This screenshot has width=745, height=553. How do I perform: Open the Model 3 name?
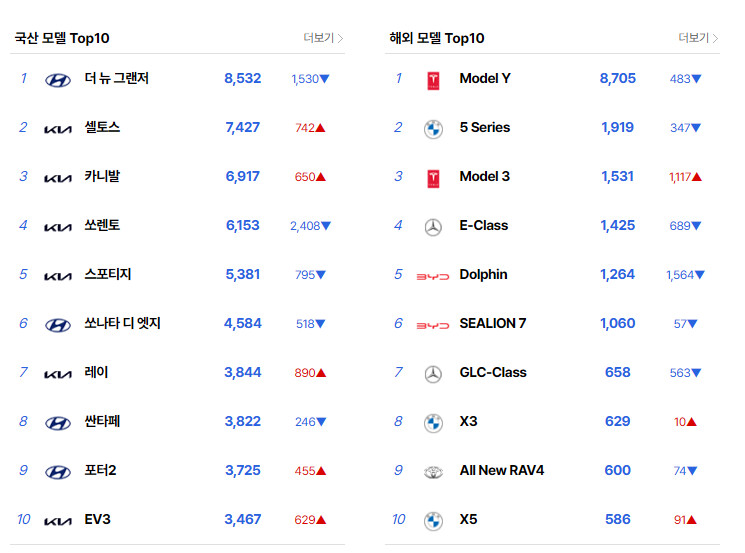pos(485,176)
